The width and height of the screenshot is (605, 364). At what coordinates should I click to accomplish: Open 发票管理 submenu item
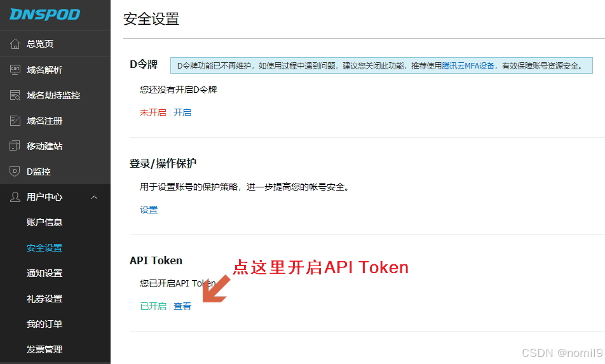pos(44,350)
